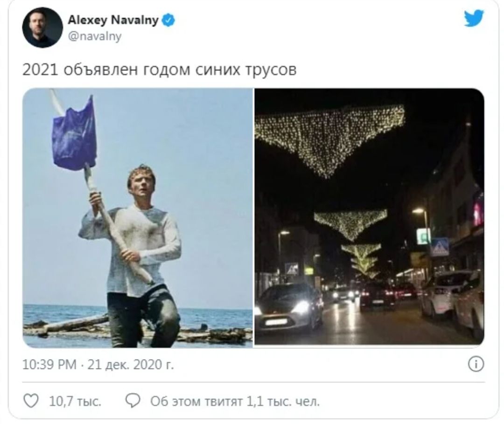
Task: Open the profile avatar picture
Action: pos(42,28)
